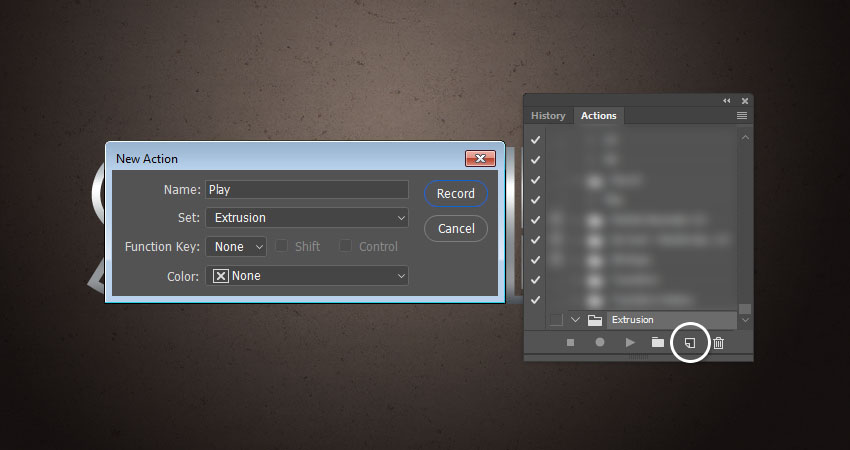
Task: Click the Begin recording circle icon
Action: (x=600, y=342)
